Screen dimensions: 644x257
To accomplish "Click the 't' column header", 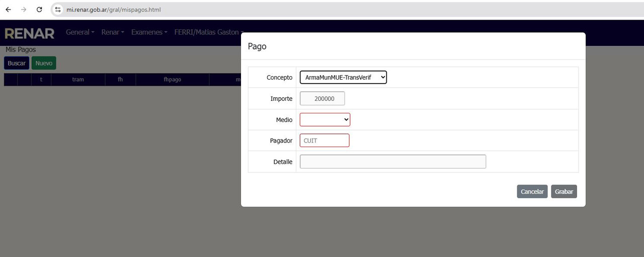I will click(41, 80).
